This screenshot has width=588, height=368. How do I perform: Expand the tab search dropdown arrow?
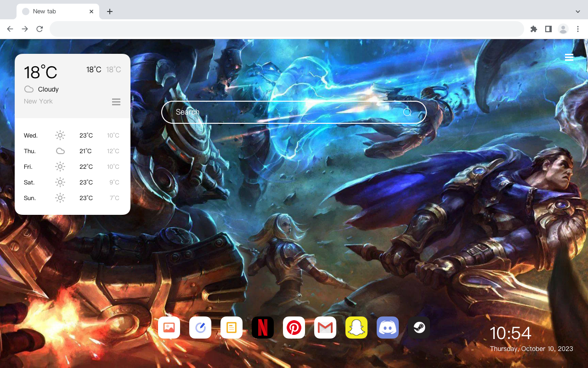tap(578, 11)
